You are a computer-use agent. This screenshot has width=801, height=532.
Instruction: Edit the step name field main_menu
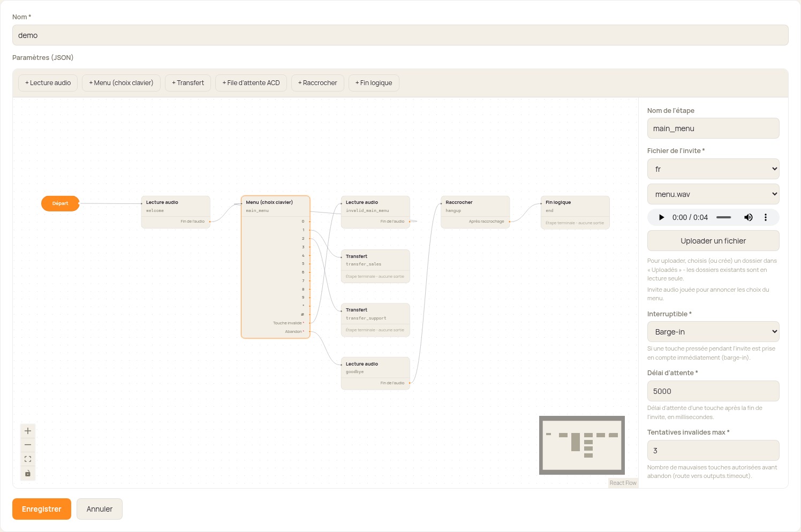(x=713, y=128)
